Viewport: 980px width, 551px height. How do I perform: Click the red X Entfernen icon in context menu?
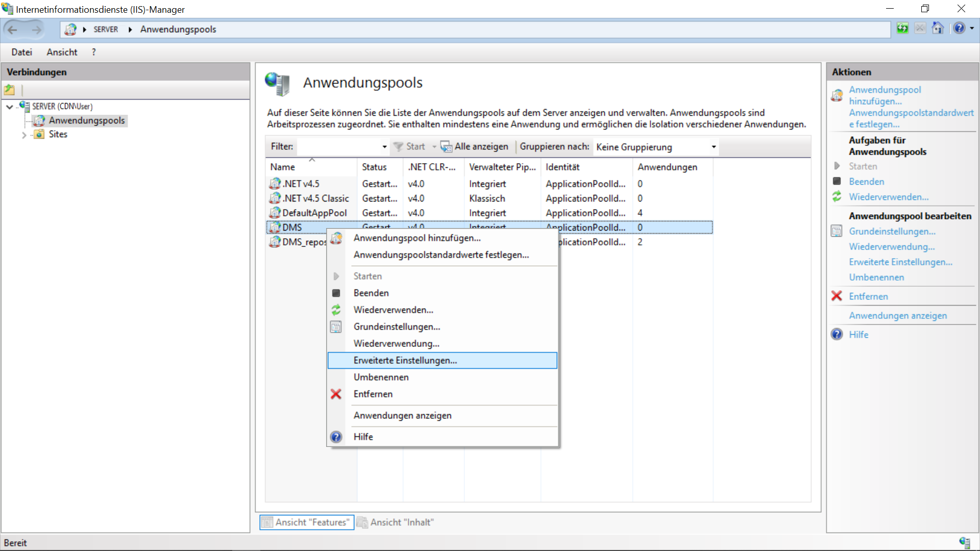pyautogui.click(x=336, y=394)
